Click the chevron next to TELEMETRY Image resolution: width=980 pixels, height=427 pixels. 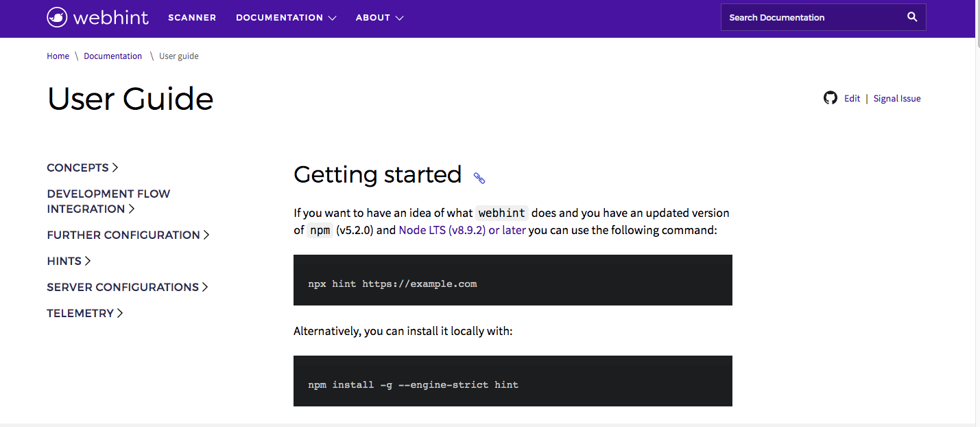click(120, 312)
